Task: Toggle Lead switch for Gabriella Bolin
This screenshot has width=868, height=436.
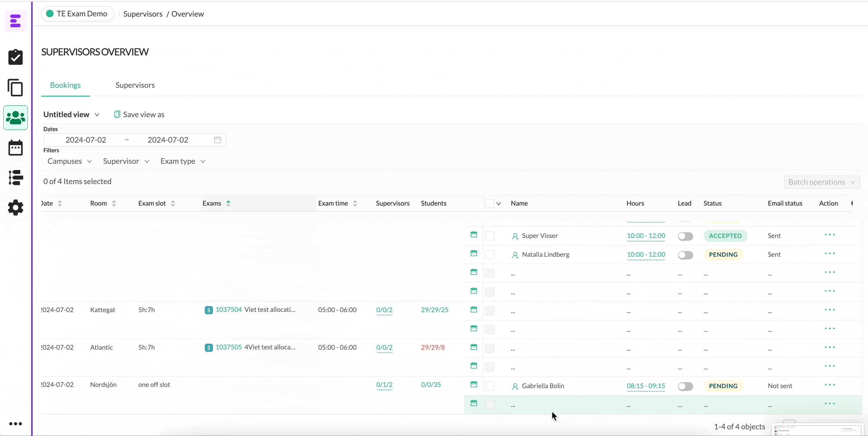Action: point(685,386)
